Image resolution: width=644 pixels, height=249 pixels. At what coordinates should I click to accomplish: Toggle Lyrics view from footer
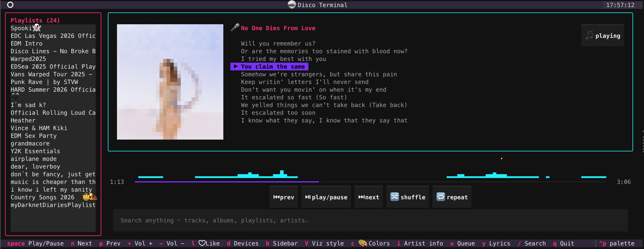click(496, 243)
